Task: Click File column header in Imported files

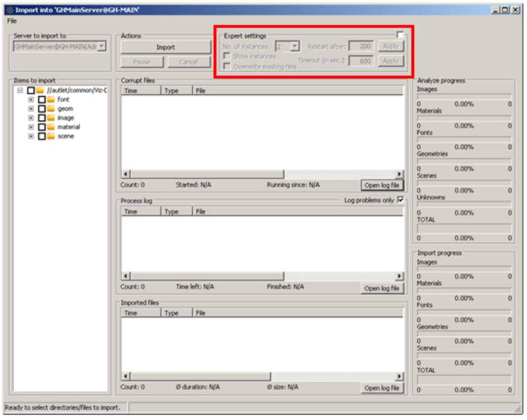Action: tap(298, 313)
